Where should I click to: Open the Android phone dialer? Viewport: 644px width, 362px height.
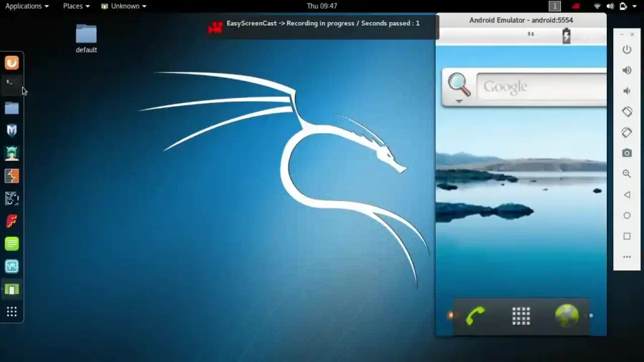tap(475, 315)
